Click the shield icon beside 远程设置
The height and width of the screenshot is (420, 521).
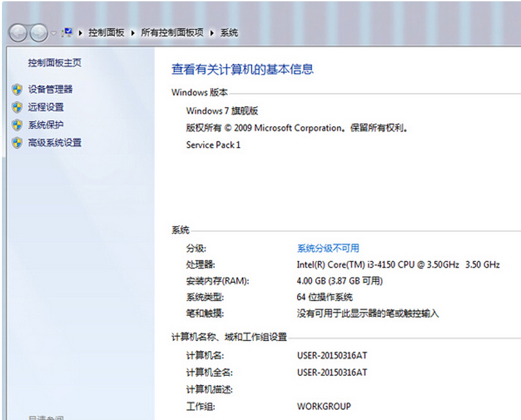tap(17, 107)
